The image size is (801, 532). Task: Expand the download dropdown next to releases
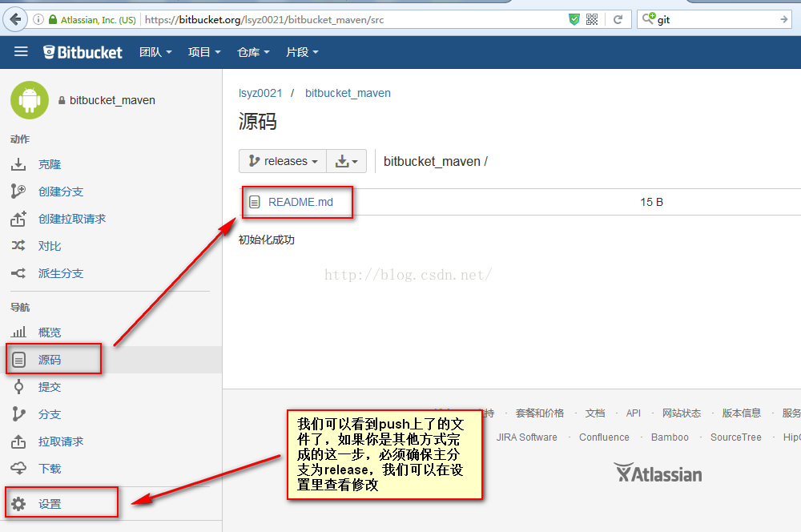(346, 161)
